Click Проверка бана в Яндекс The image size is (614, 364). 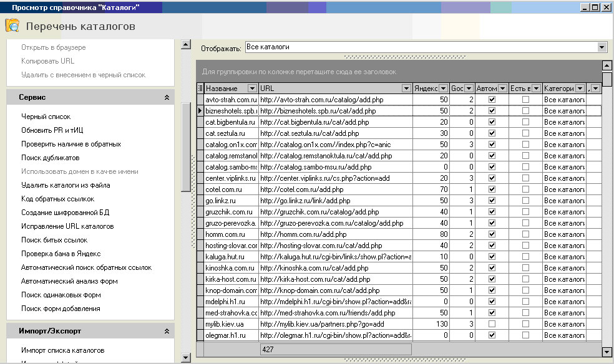[61, 254]
